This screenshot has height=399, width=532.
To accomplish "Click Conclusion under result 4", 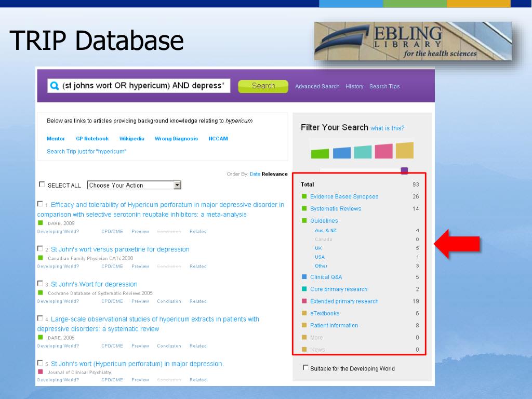I will pyautogui.click(x=169, y=346).
